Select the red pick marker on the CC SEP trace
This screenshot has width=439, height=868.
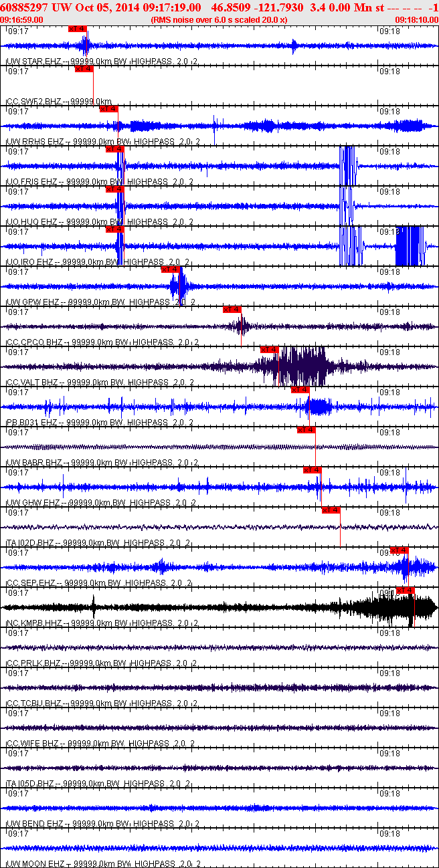pyautogui.click(x=400, y=550)
